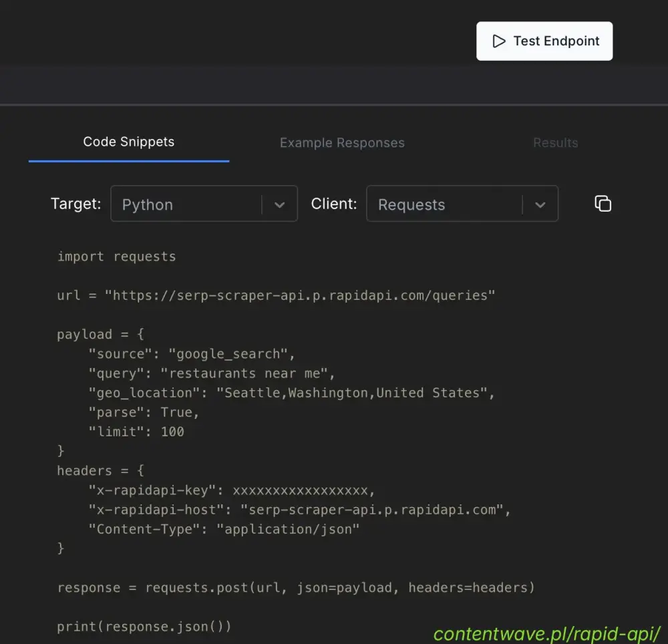Switch to the Code Snippets tab
Screen dimensions: 668x644
(128, 142)
